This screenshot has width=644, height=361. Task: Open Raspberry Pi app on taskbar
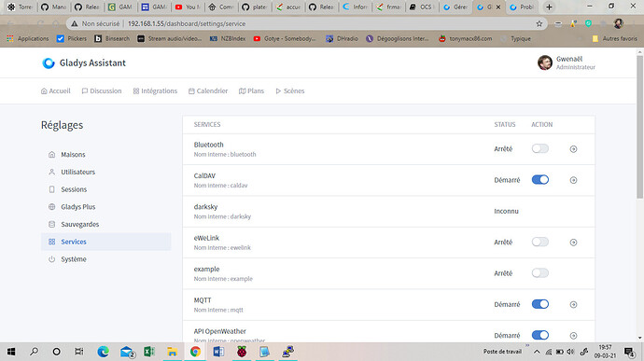(x=242, y=352)
